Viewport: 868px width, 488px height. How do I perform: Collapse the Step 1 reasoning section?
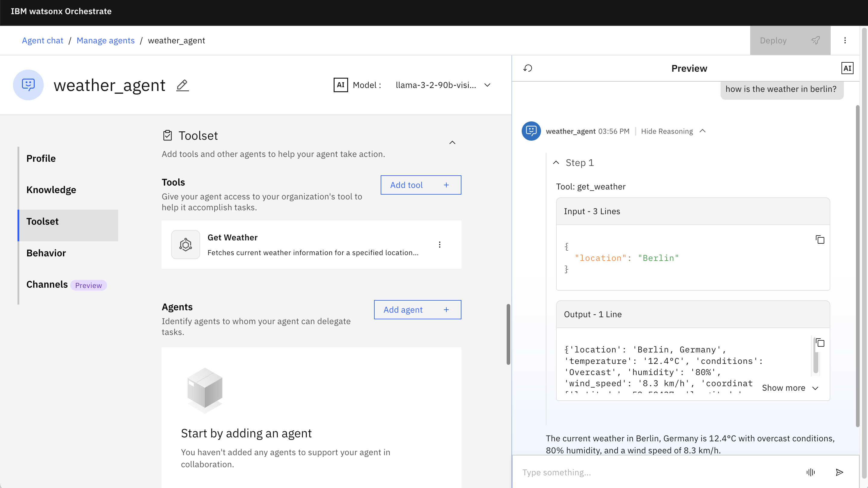pyautogui.click(x=556, y=163)
